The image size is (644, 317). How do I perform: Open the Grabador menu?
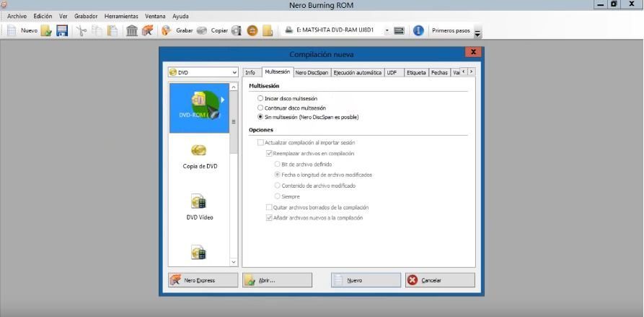pos(86,17)
